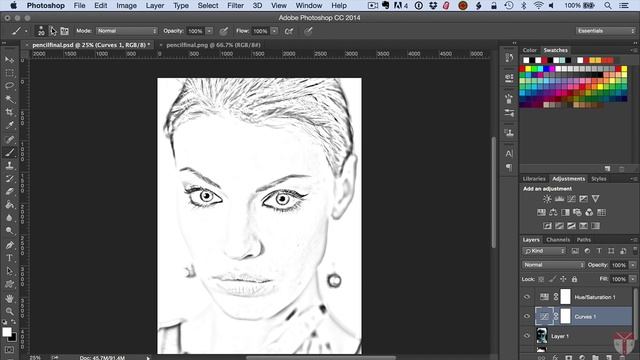Select the Eraser tool
640x360 pixels.
(9, 191)
